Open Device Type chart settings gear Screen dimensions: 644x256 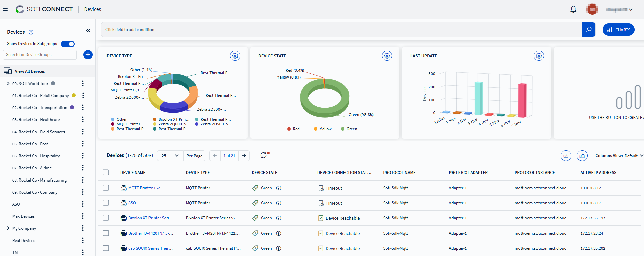point(235,56)
